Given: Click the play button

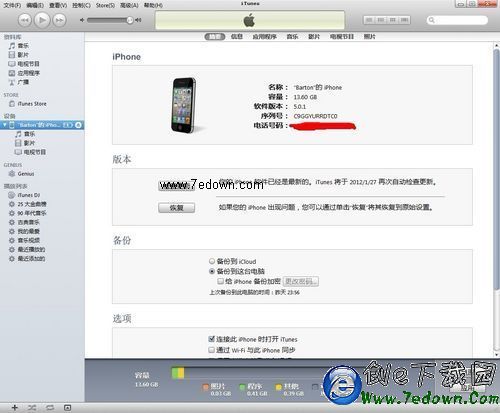Looking at the screenshot, I should (x=42, y=20).
